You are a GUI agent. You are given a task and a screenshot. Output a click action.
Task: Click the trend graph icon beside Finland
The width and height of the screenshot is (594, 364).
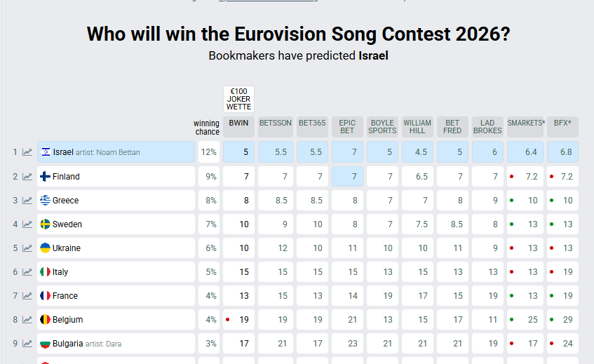point(27,176)
